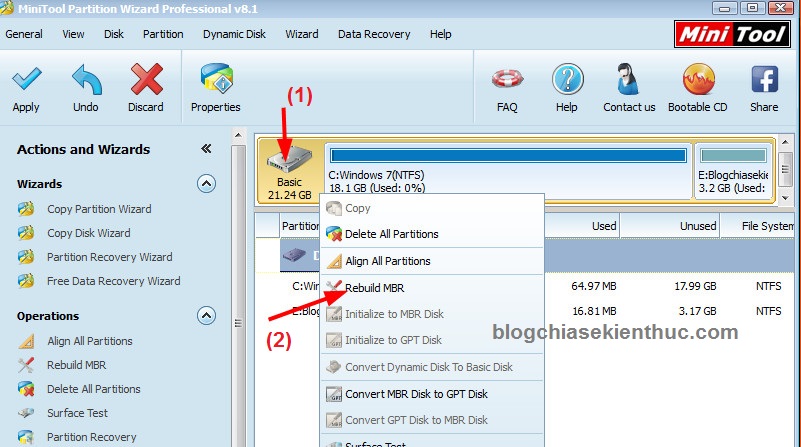Open the General menu

[x=24, y=34]
